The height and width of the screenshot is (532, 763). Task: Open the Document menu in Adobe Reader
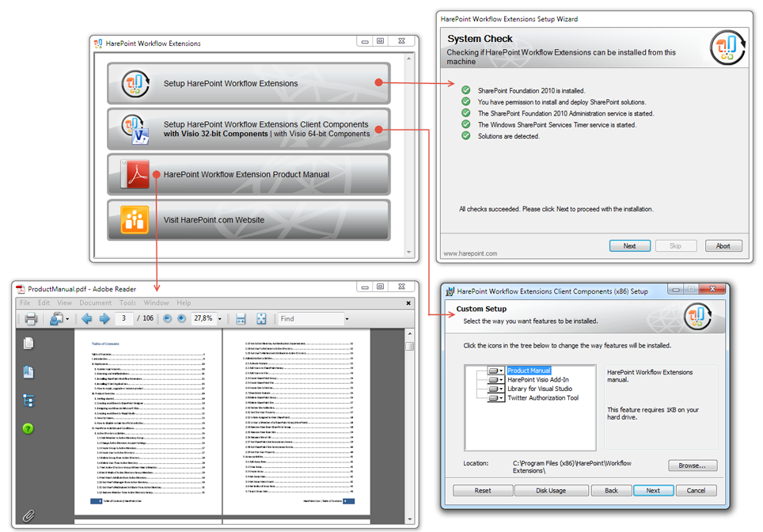point(95,302)
